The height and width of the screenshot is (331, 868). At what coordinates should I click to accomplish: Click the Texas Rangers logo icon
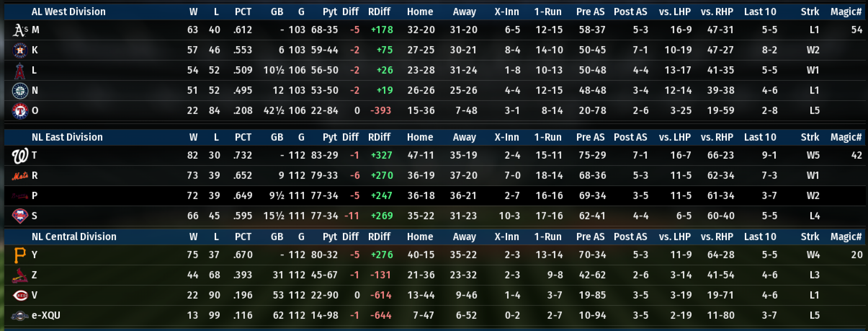pos(20,111)
